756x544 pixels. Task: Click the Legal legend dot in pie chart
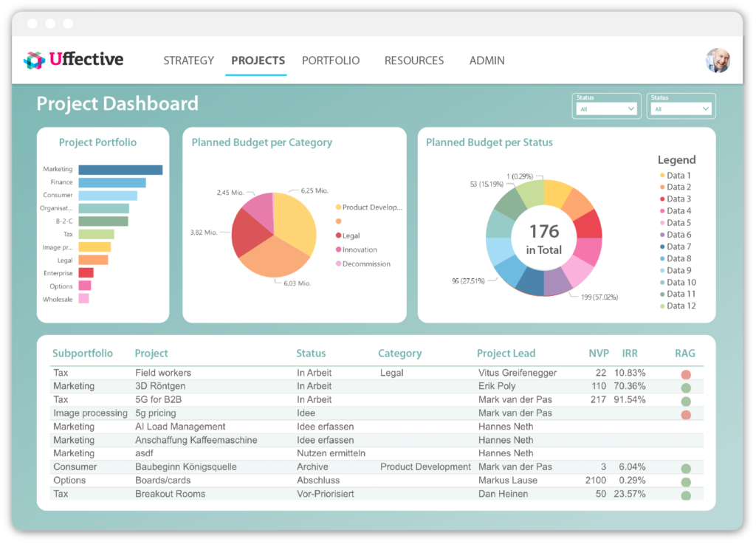338,236
